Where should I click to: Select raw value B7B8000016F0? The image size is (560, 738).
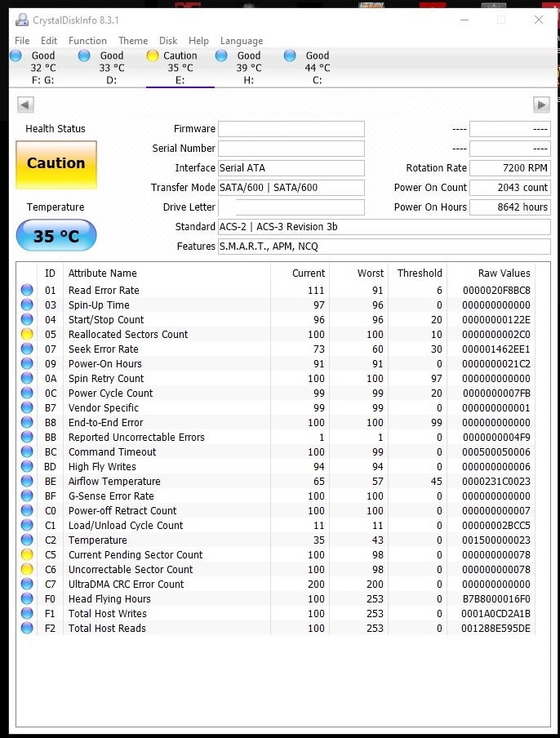point(496,598)
